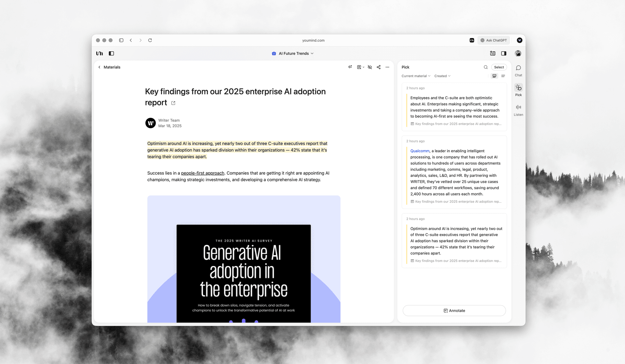Open the three-dots more options menu
This screenshot has width=625, height=364.
coord(387,67)
